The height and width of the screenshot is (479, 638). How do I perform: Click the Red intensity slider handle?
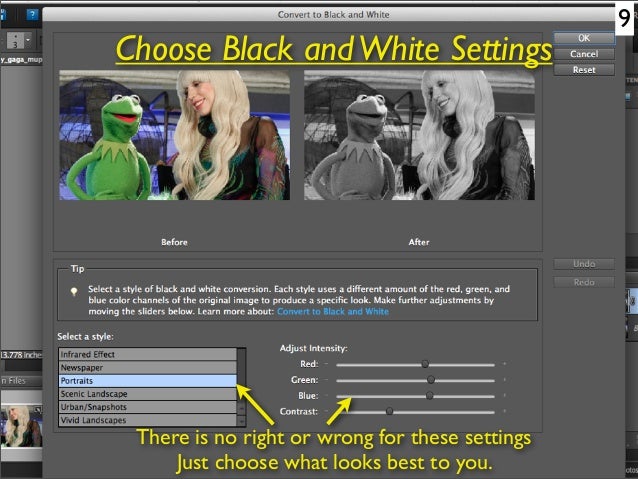(x=425, y=364)
